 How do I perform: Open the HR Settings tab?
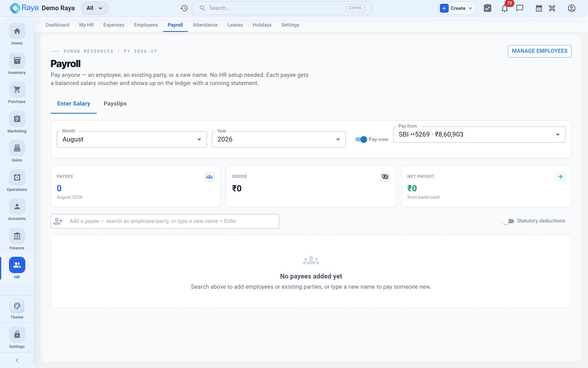click(290, 25)
